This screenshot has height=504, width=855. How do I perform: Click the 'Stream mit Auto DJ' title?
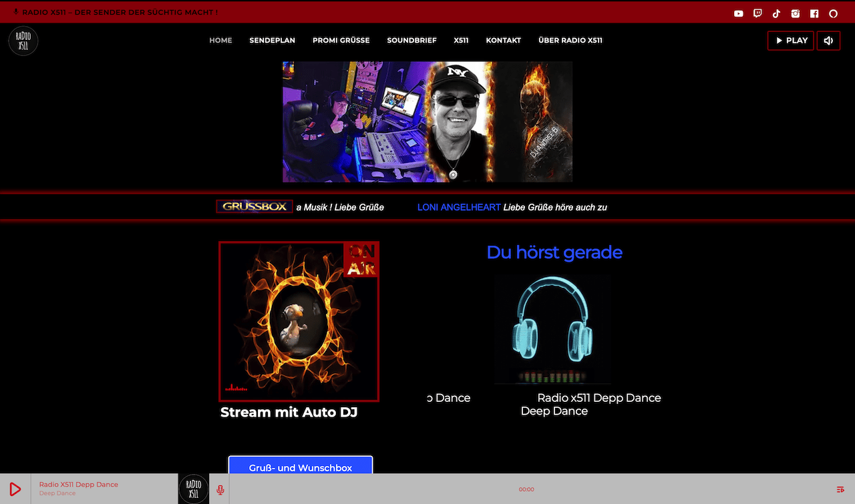click(x=289, y=413)
